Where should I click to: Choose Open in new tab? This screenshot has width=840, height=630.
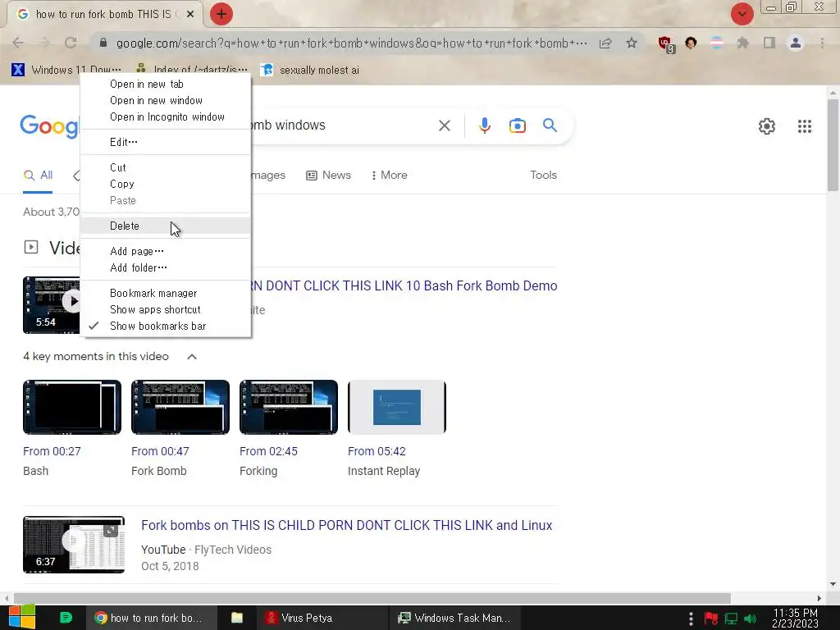(x=166, y=84)
